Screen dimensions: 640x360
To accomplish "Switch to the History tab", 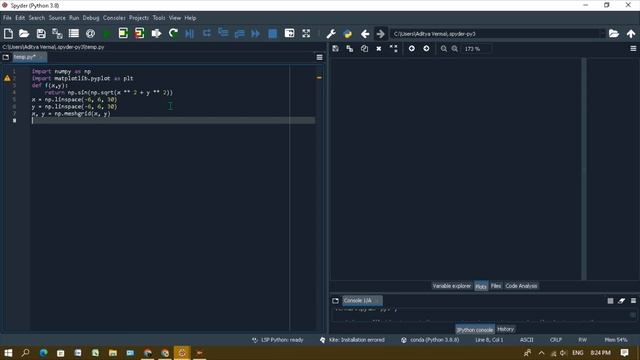I will pyautogui.click(x=505, y=329).
